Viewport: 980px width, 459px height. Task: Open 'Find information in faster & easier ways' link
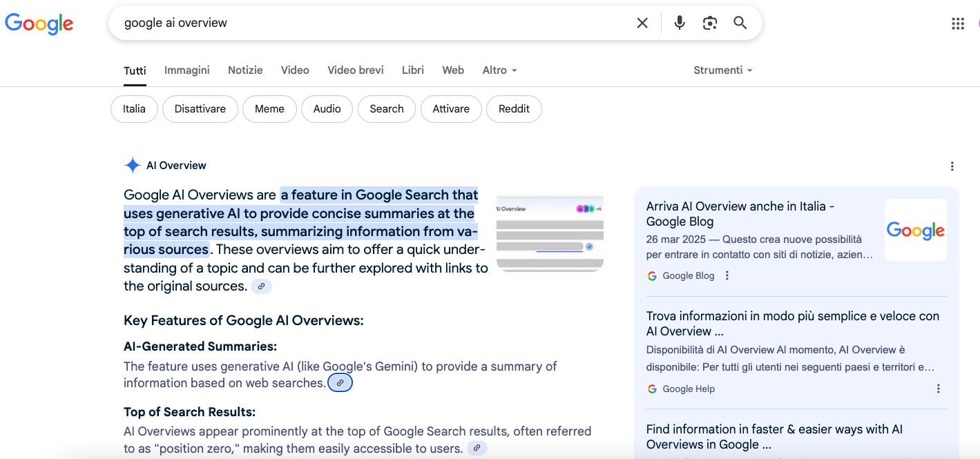point(774,437)
